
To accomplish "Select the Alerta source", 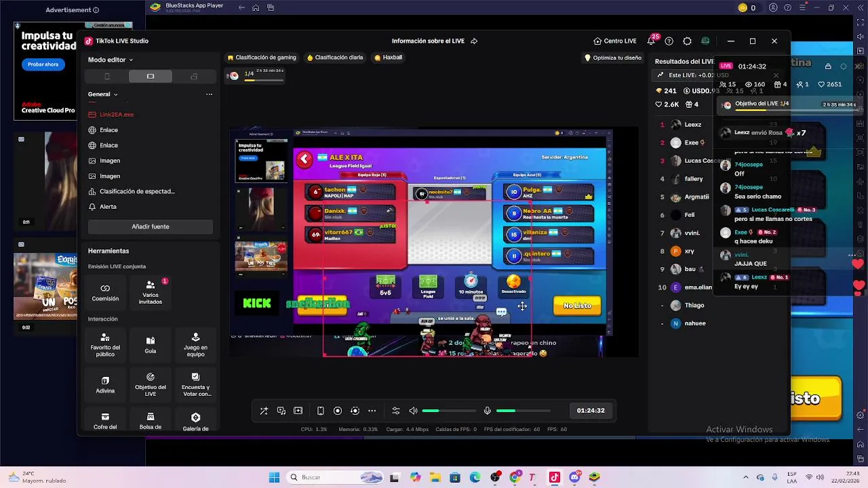I will [x=151, y=207].
